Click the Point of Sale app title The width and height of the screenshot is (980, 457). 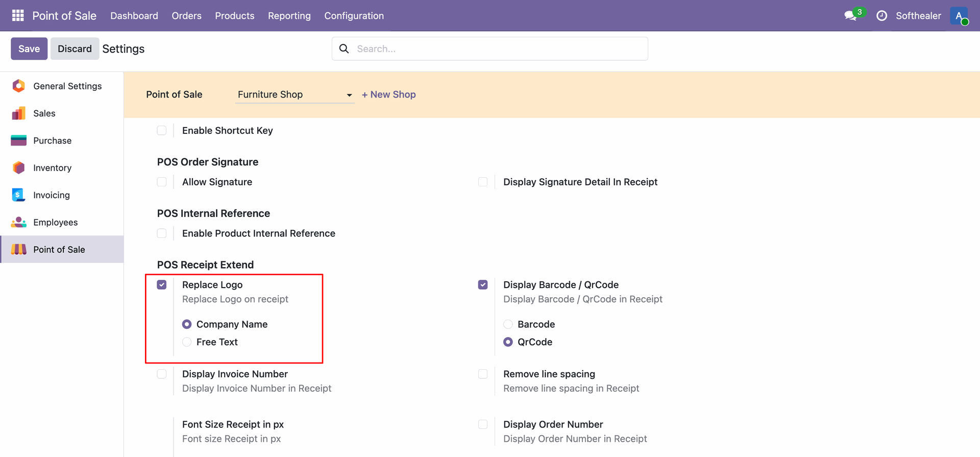coord(64,16)
